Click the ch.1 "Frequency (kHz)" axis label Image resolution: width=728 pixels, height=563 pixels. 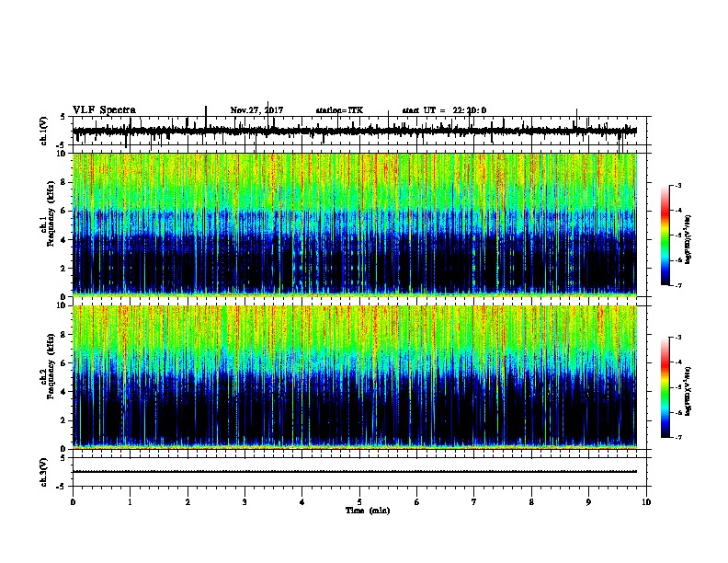point(51,214)
